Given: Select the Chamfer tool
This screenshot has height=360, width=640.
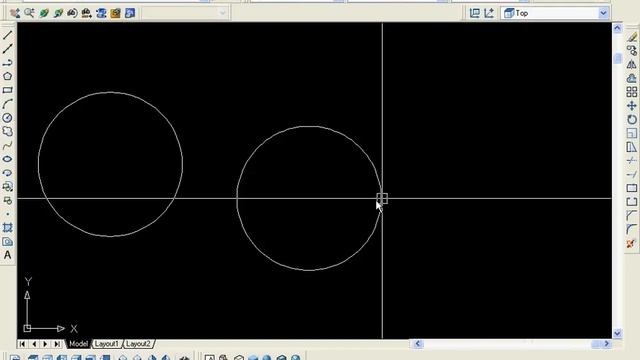Looking at the screenshot, I should tap(632, 216).
